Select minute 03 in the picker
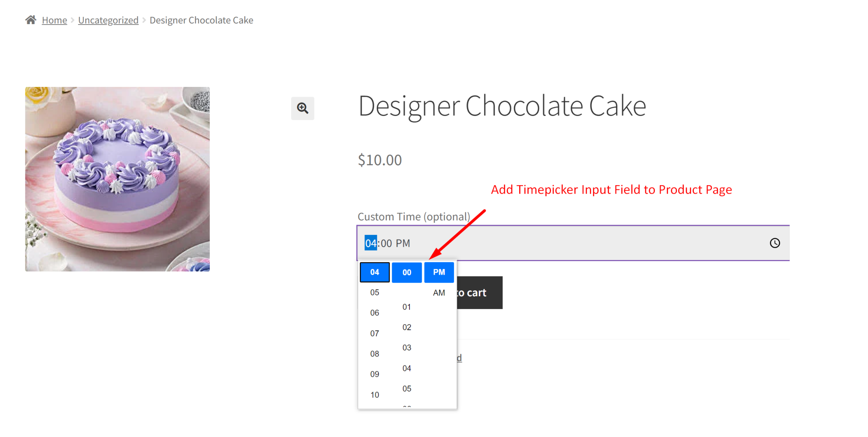This screenshot has width=868, height=437. pos(407,348)
